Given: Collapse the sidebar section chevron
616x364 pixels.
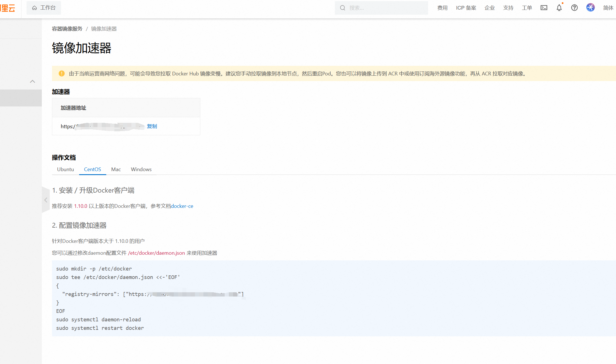Looking at the screenshot, I should tap(32, 82).
